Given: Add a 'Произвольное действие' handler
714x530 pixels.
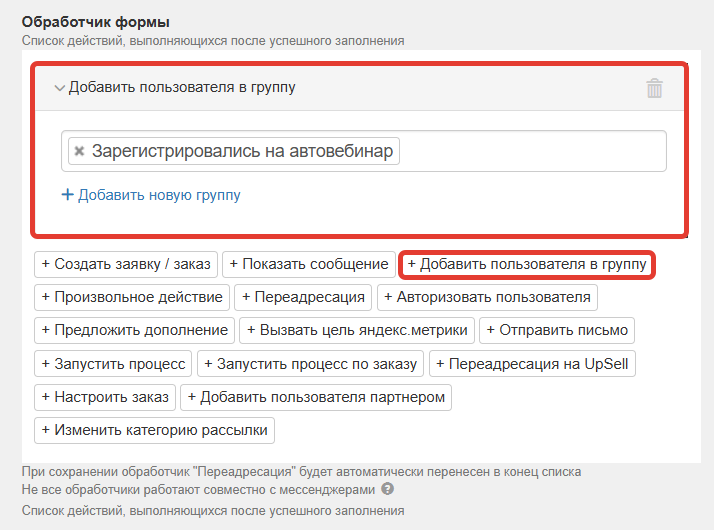Looking at the screenshot, I should [132, 297].
